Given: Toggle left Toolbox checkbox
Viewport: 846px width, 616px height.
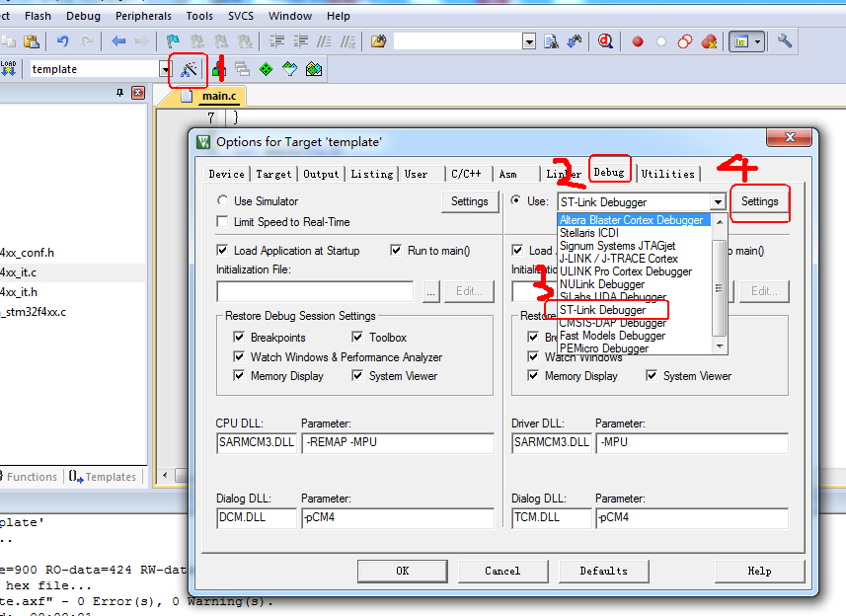Looking at the screenshot, I should click(357, 338).
